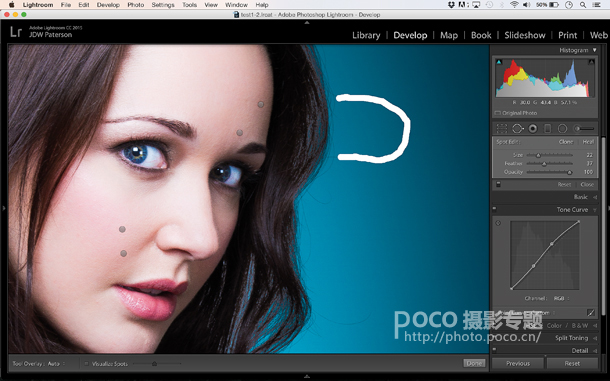This screenshot has height=381, width=610.
Task: Open the Settings menu
Action: pyautogui.click(x=163, y=5)
